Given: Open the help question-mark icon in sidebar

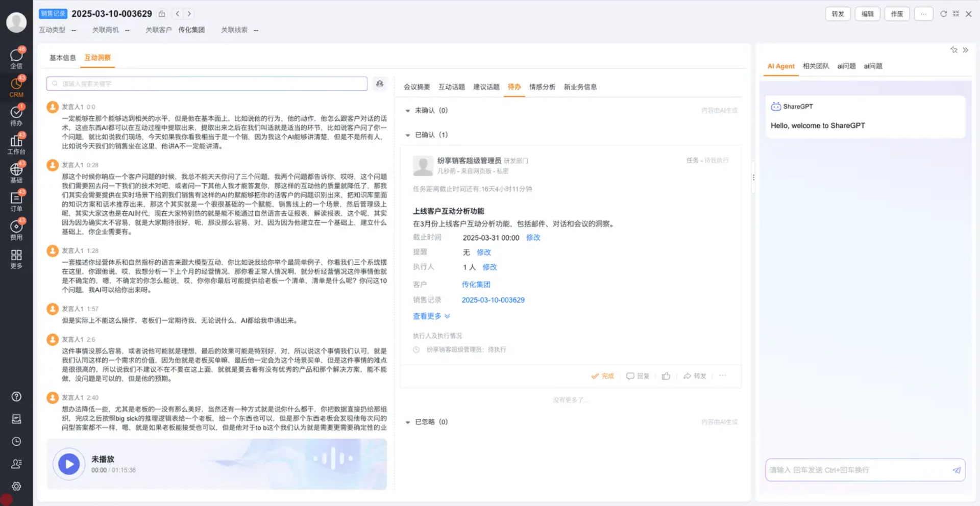Looking at the screenshot, I should [x=16, y=396].
